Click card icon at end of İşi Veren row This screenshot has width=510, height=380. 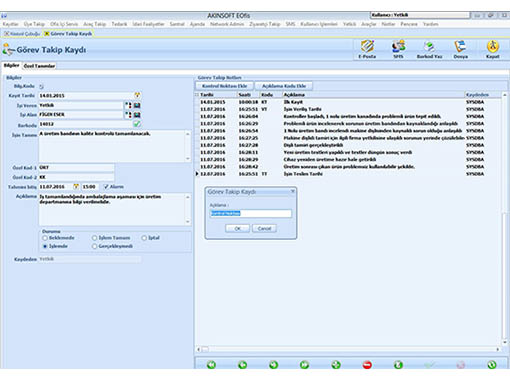click(137, 105)
